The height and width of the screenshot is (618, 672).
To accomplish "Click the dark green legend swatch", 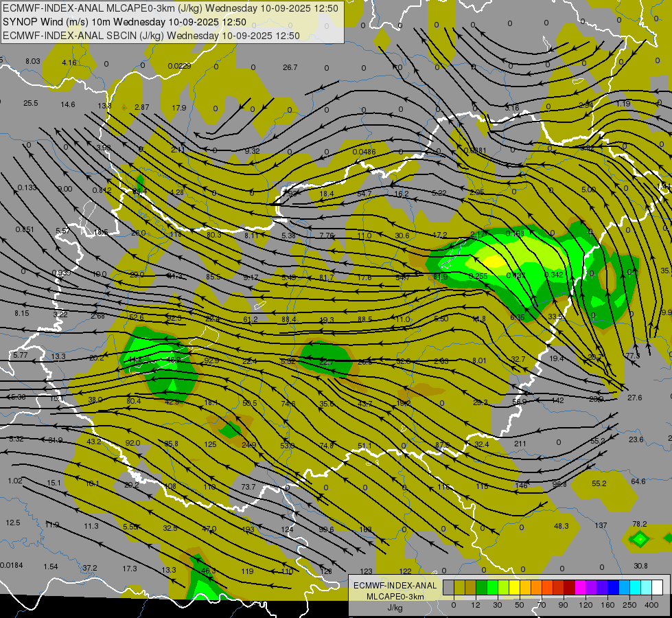I will pyautogui.click(x=482, y=588).
